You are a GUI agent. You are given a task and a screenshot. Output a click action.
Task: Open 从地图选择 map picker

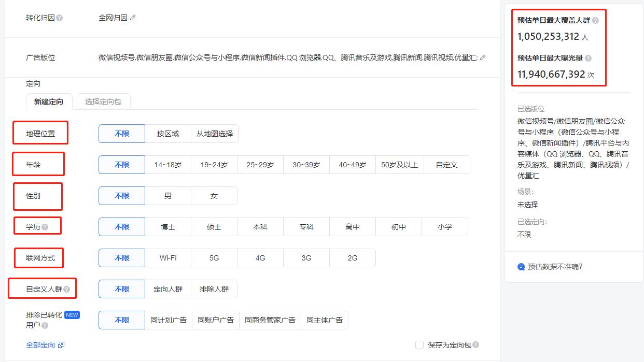point(215,134)
